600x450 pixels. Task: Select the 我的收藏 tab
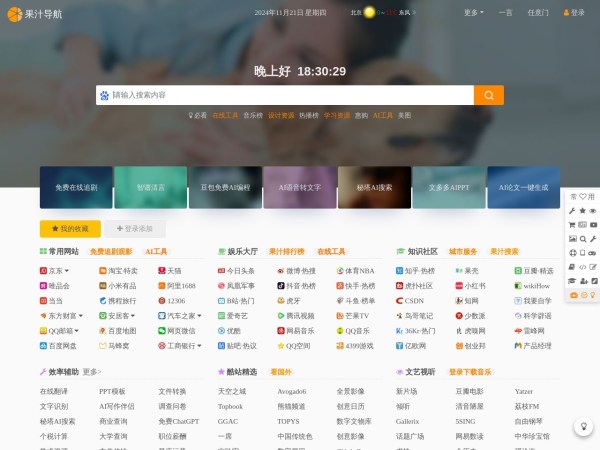pyautogui.click(x=70, y=228)
